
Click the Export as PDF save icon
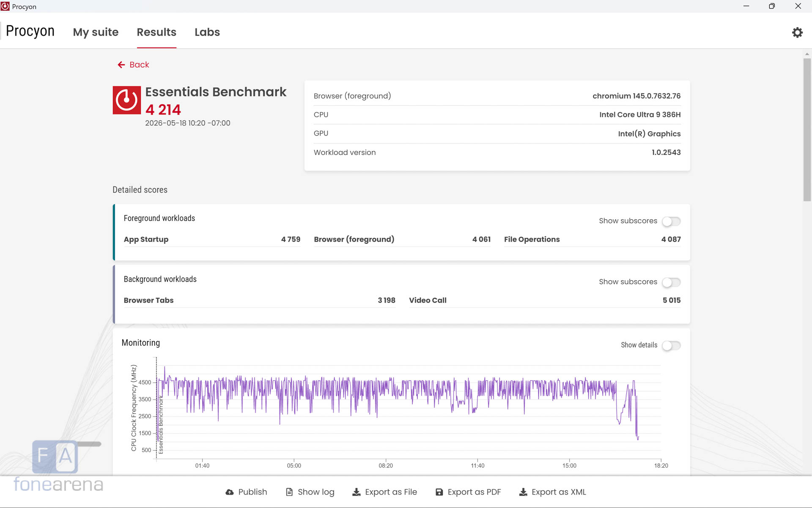point(439,492)
